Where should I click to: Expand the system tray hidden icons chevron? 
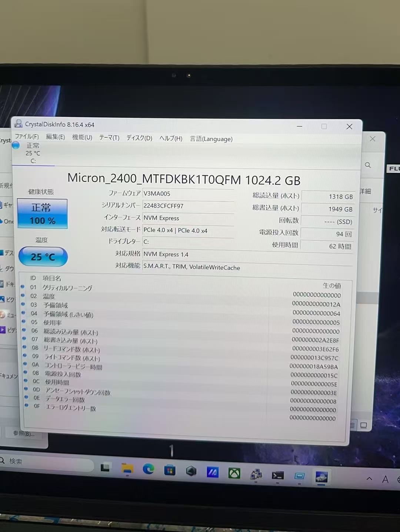pyautogui.click(x=369, y=479)
